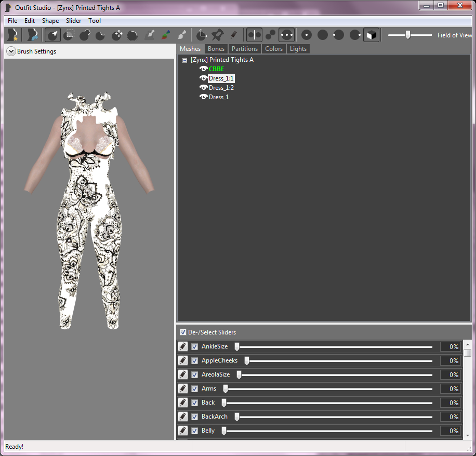
Task: Click the New Project toolbar icon
Action: tap(13, 35)
